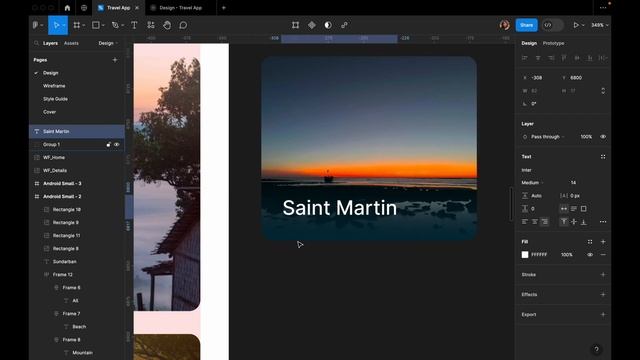
Task: Open Text type details (three dots)
Action: [x=603, y=222]
